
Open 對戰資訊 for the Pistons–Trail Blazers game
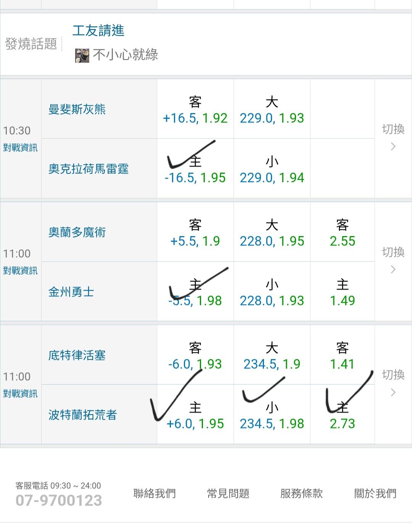tap(20, 394)
